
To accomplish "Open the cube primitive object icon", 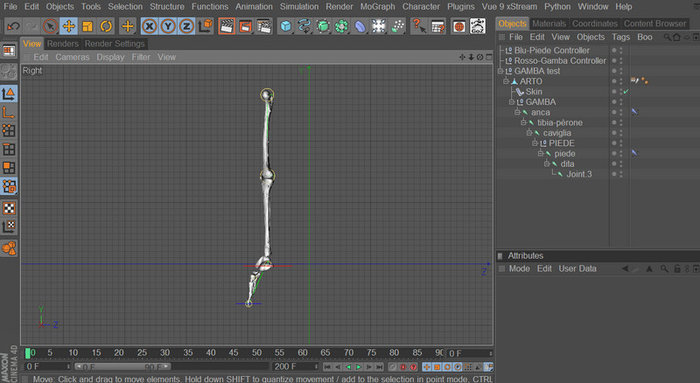I will coord(286,26).
